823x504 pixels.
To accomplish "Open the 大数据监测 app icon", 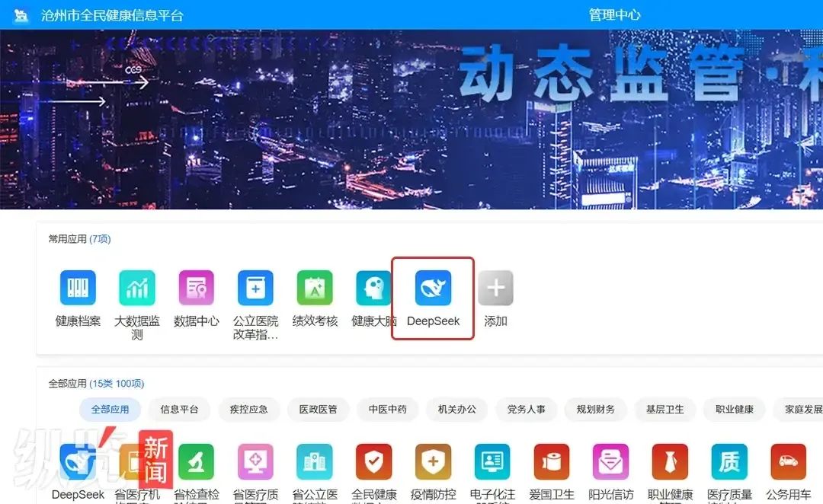I will coord(137,289).
